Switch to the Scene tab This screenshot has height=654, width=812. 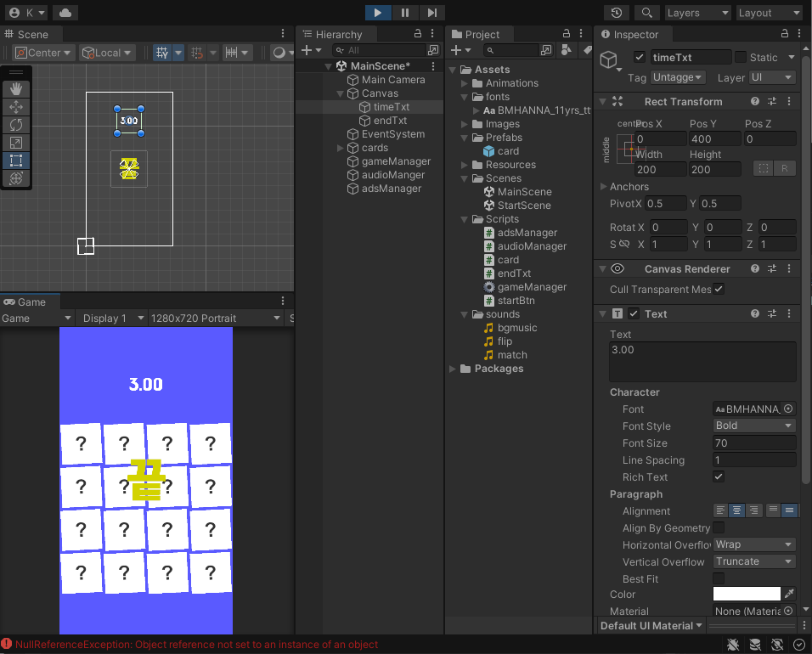[x=31, y=34]
